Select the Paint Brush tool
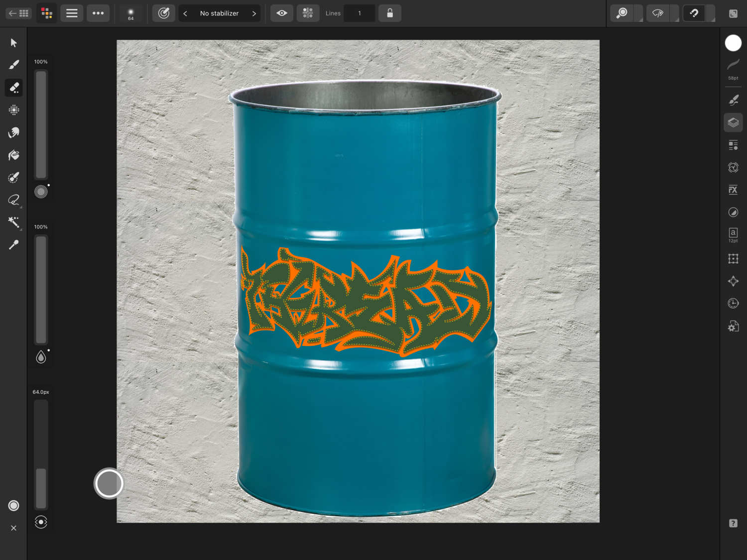This screenshot has height=560, width=747. pyautogui.click(x=13, y=65)
